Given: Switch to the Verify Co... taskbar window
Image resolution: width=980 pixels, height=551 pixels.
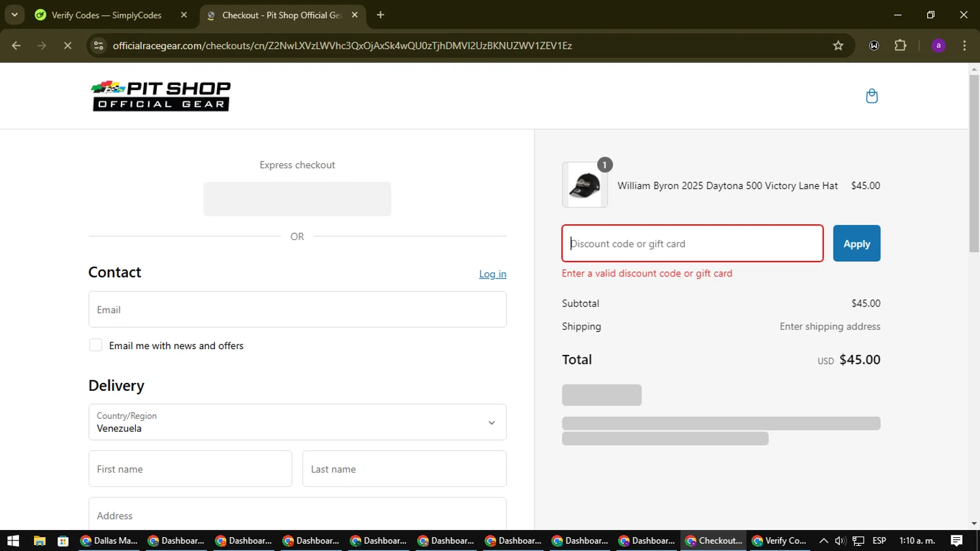Looking at the screenshot, I should click(x=779, y=541).
